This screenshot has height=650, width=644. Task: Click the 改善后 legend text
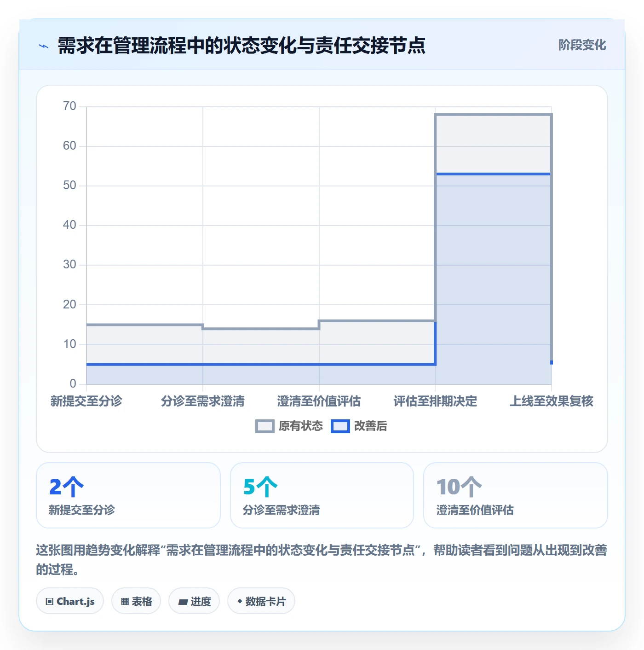coord(370,426)
